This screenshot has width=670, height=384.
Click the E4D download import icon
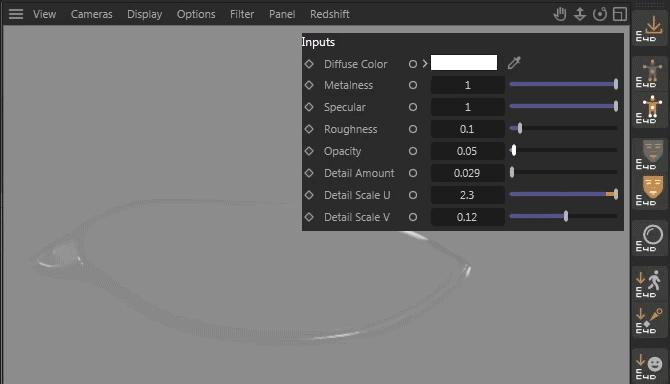pos(649,28)
